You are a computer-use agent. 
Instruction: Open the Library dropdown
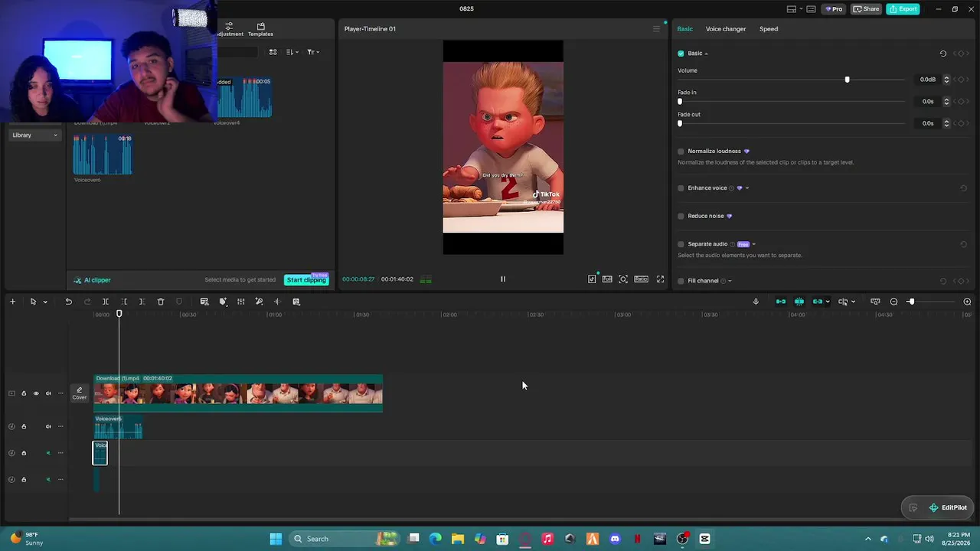(34, 135)
